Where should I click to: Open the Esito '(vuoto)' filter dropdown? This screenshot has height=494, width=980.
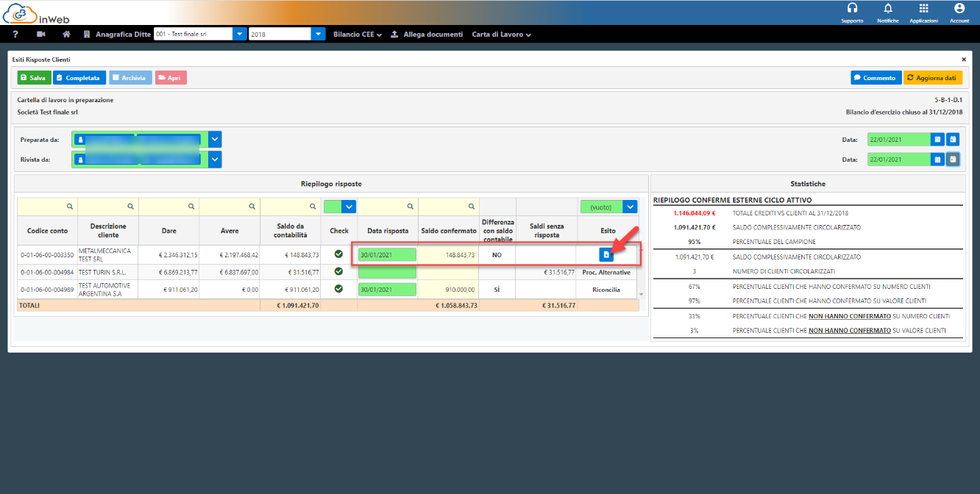click(x=630, y=207)
